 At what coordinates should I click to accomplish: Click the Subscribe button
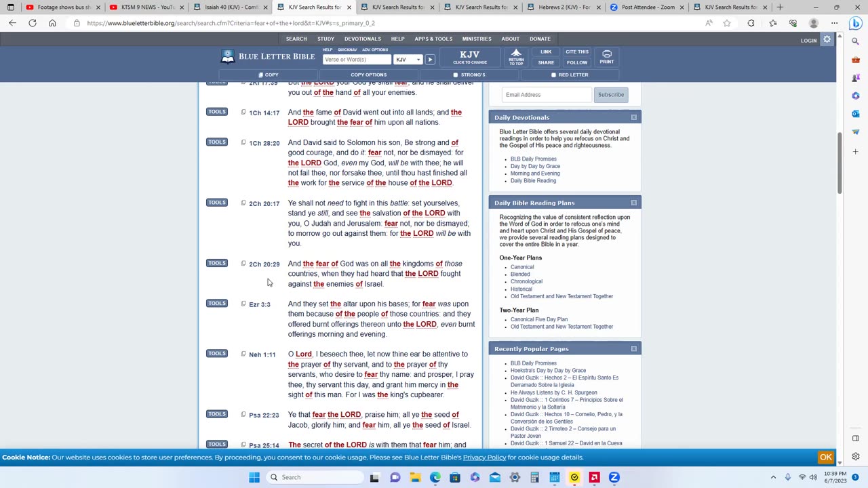tap(610, 95)
